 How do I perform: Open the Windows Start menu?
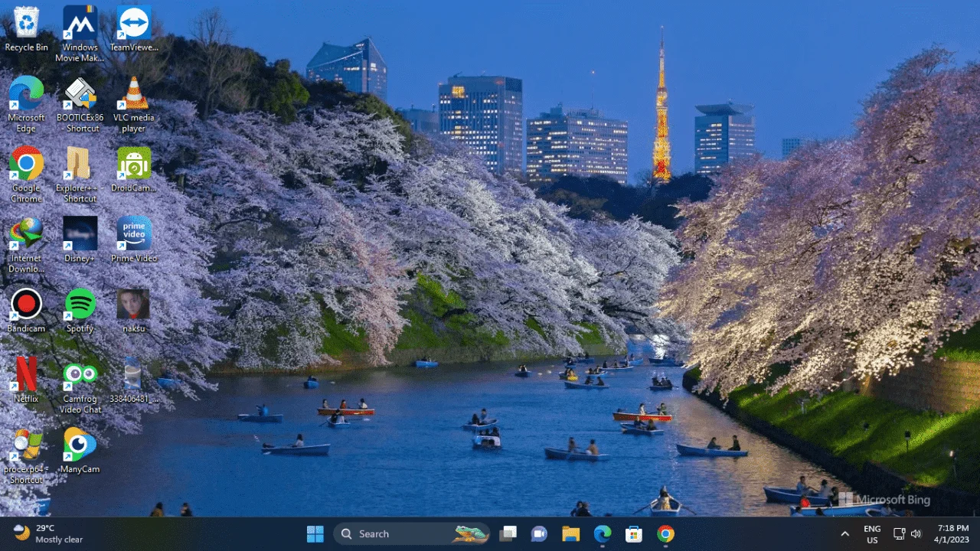point(315,533)
